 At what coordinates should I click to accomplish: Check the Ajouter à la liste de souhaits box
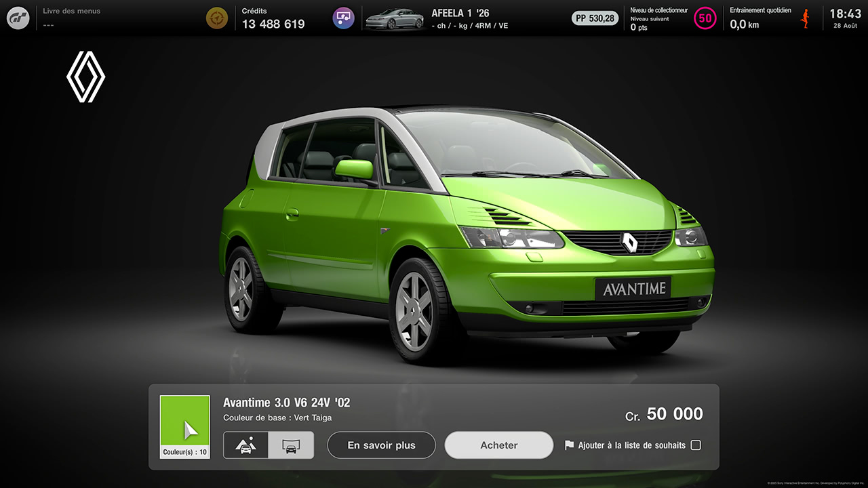click(x=696, y=445)
